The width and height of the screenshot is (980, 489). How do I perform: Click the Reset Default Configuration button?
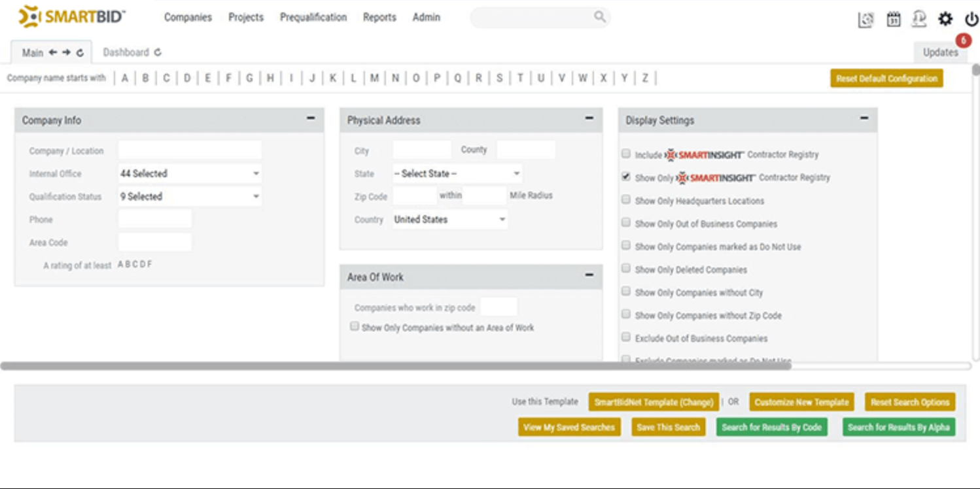[x=886, y=78]
